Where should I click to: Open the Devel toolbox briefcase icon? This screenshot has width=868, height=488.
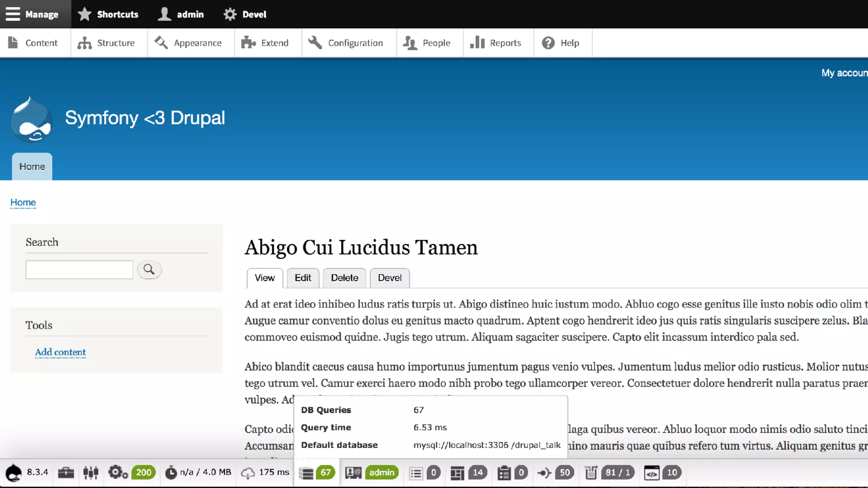(66, 472)
